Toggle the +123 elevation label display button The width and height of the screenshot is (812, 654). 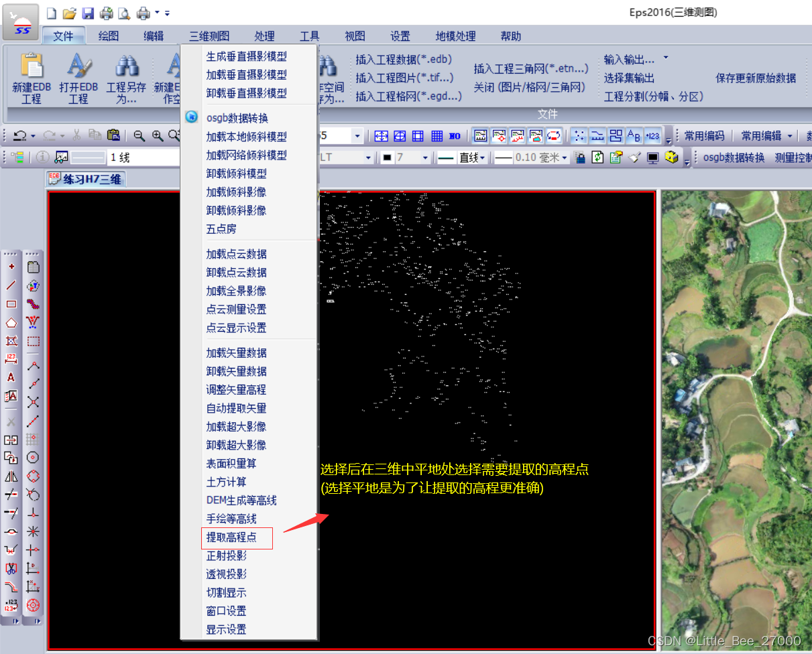click(x=652, y=136)
